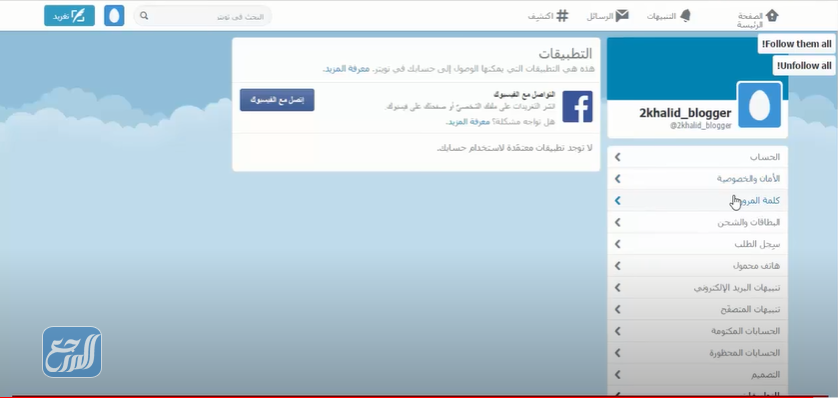Click the hashtag discover icon
This screenshot has height=398, width=838.
click(562, 16)
